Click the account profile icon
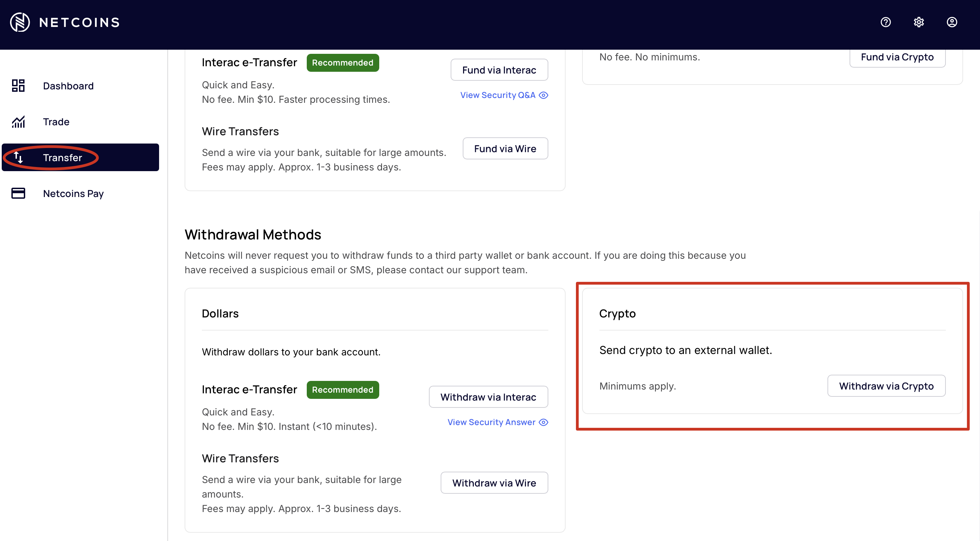980x541 pixels. pyautogui.click(x=952, y=22)
